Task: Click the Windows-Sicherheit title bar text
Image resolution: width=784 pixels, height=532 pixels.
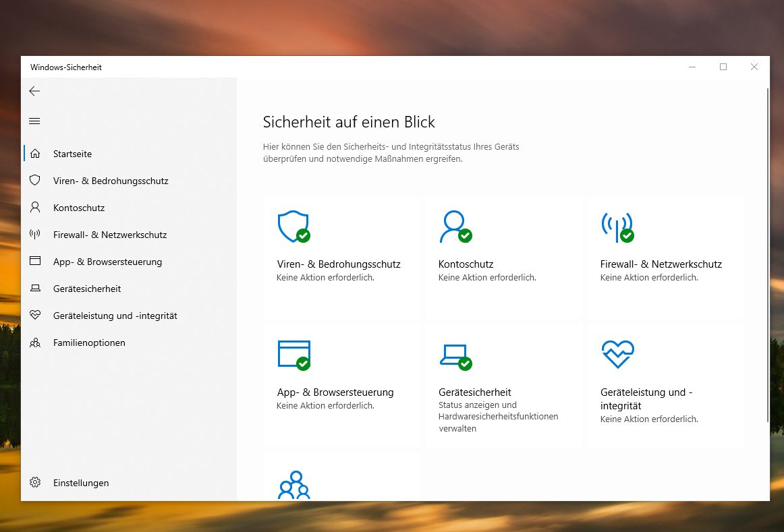Action: 66,67
